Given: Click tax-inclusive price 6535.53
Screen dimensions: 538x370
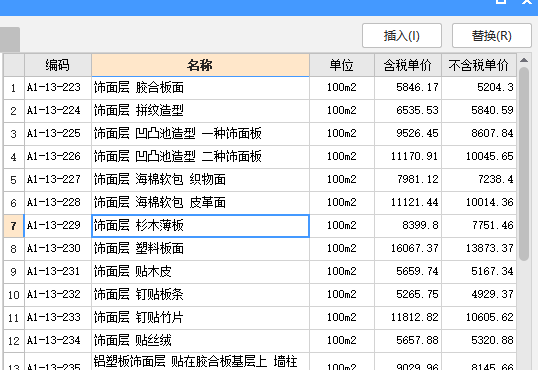Looking at the screenshot, I should pos(408,111).
